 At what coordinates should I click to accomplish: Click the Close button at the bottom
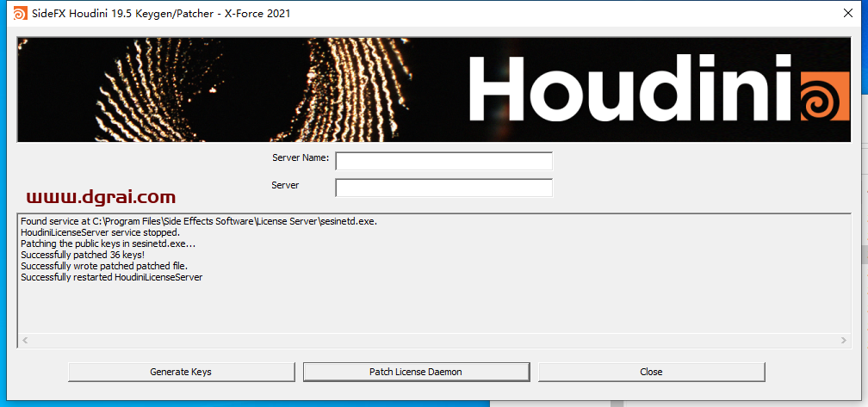pyautogui.click(x=651, y=373)
